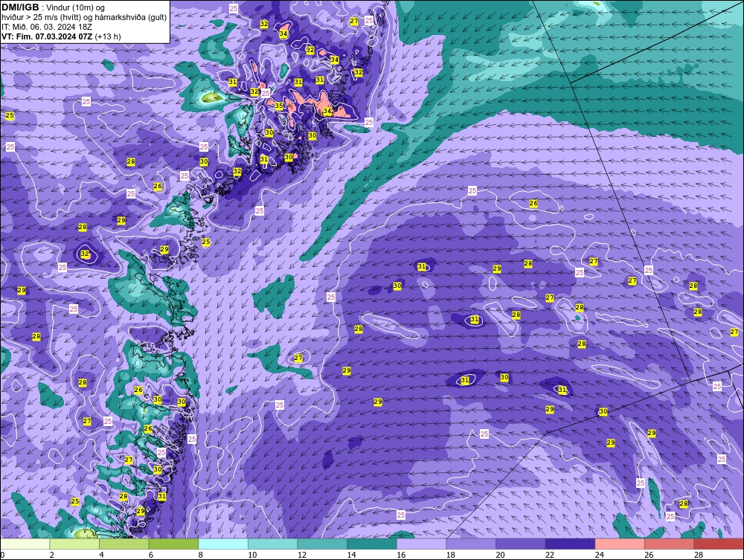Click the DMI/IGB title text
This screenshot has height=560, width=744.
(20, 7)
